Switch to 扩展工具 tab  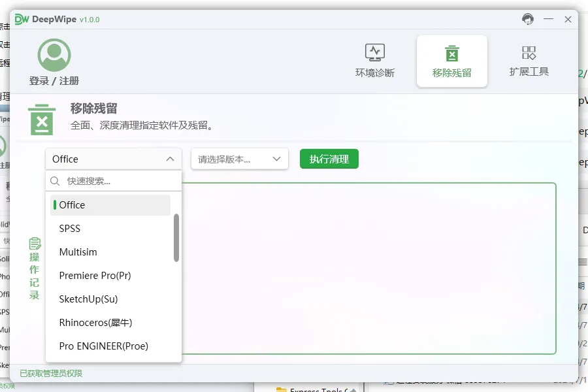click(529, 61)
